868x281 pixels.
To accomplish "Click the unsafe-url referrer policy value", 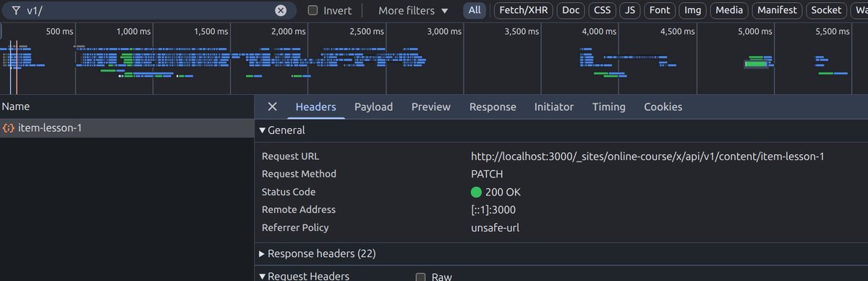I will [495, 227].
